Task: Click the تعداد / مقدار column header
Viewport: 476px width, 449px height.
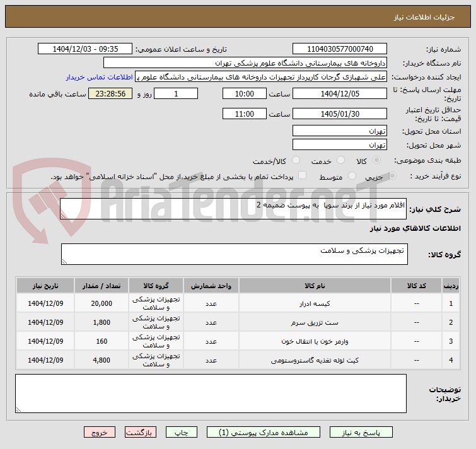Action: [102, 286]
